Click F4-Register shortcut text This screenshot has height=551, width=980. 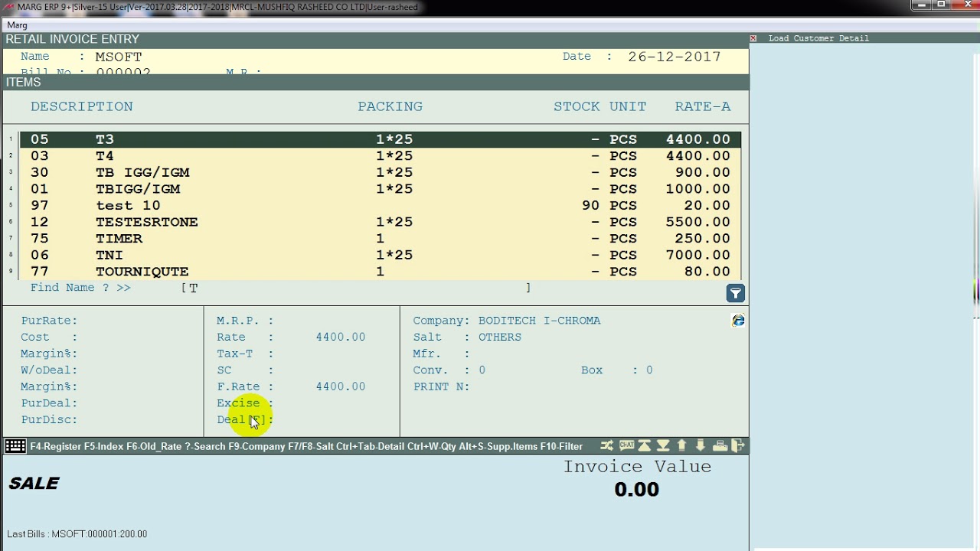pos(55,446)
